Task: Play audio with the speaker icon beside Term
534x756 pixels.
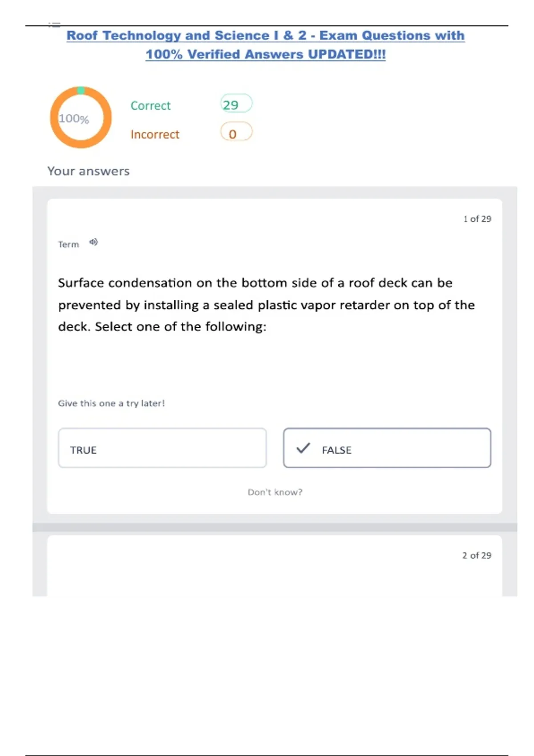Action: (x=93, y=242)
